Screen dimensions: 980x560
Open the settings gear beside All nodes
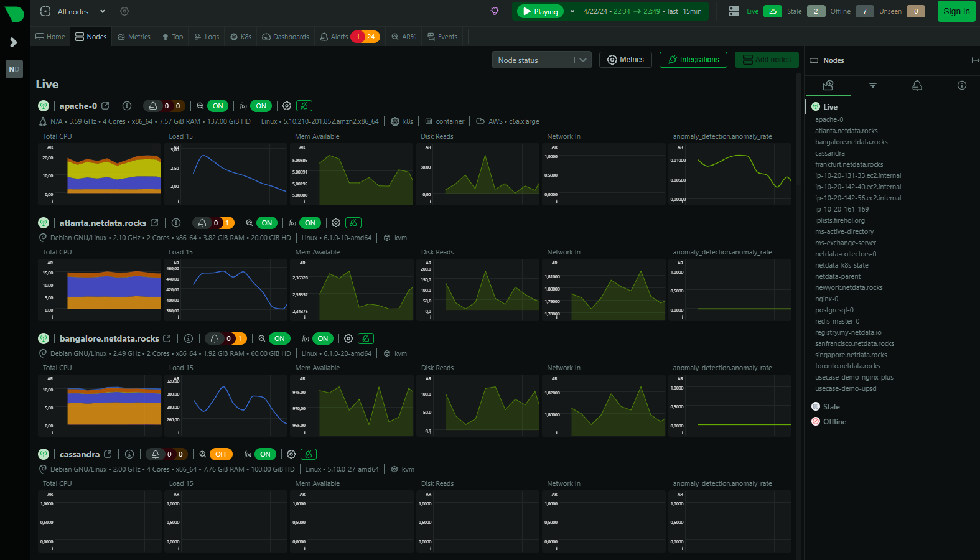(x=124, y=11)
